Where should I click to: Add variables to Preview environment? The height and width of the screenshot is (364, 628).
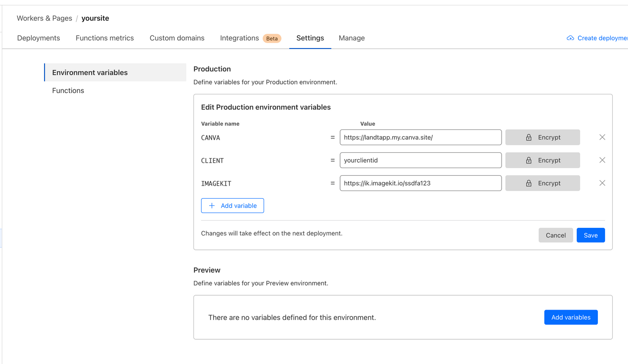(570, 317)
